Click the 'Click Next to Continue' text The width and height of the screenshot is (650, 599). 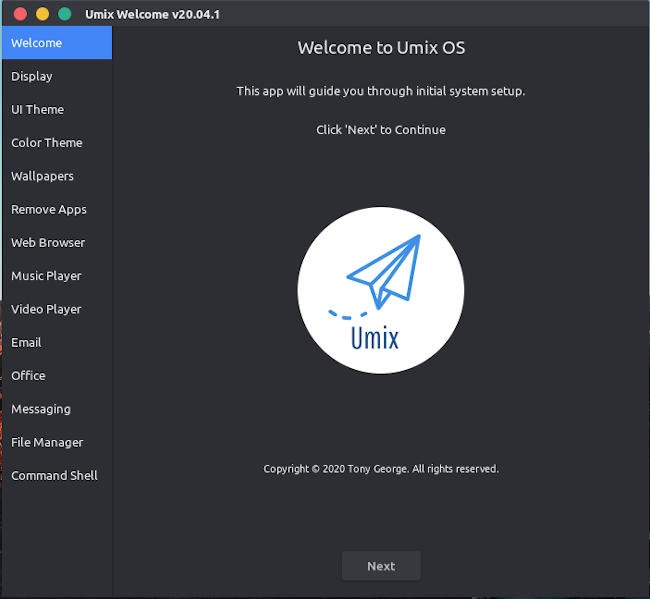pyautogui.click(x=381, y=130)
